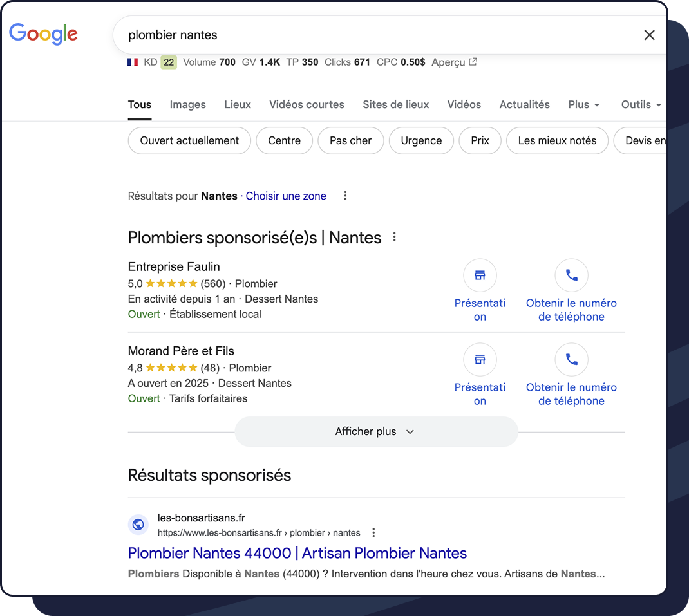Click the Aperçu text link
This screenshot has height=616, width=689.
click(448, 62)
